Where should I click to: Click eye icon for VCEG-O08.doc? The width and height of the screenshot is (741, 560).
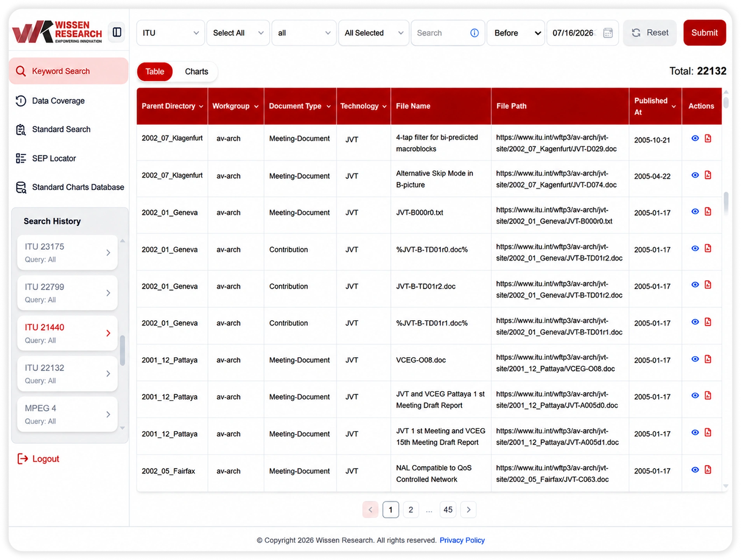coord(695,359)
